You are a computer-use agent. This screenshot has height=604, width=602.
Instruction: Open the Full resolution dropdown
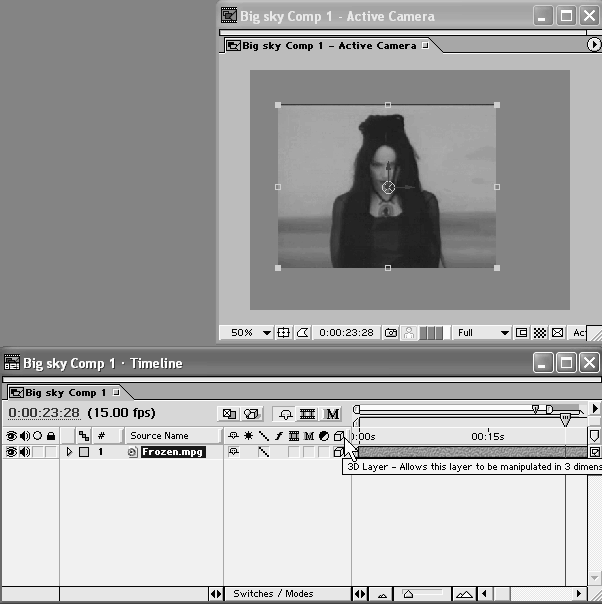click(x=481, y=333)
